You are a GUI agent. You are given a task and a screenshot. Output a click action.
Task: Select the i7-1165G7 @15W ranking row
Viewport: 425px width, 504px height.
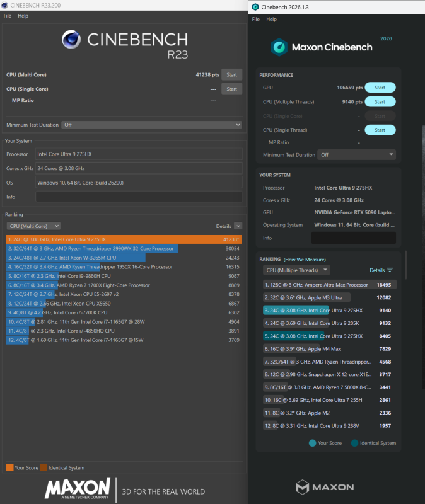[x=124, y=340]
